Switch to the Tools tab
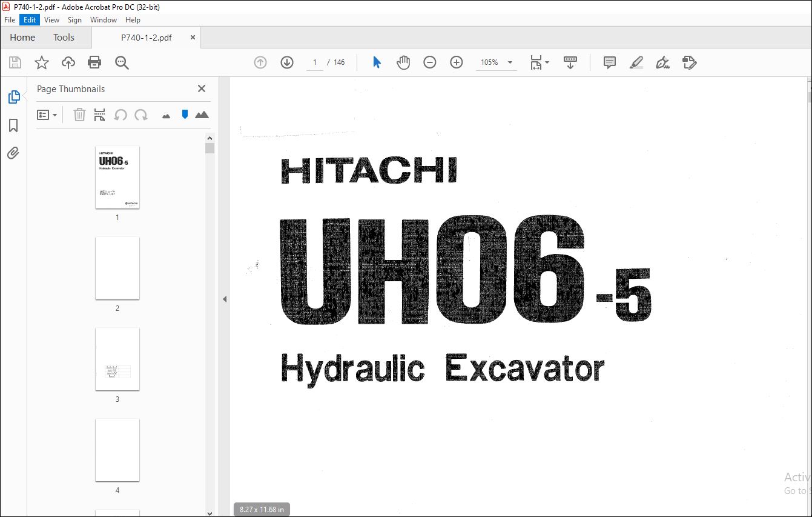This screenshot has height=517, width=812. tap(64, 38)
